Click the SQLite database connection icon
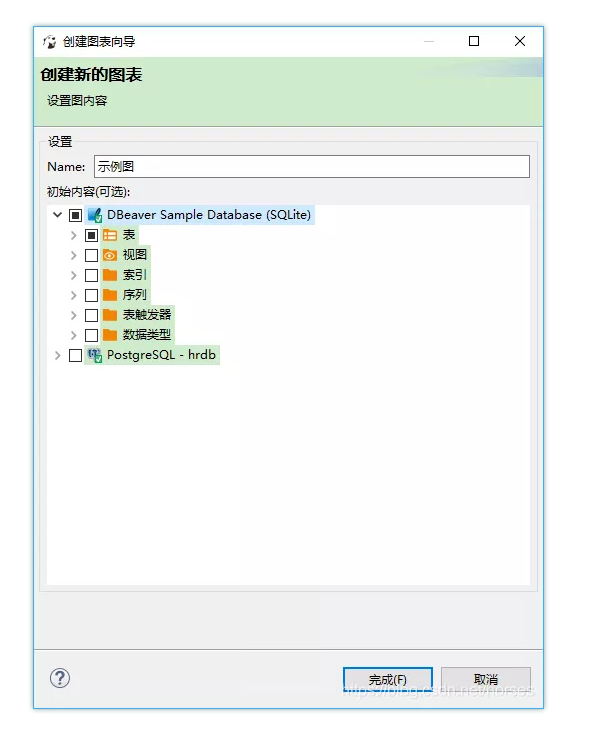The image size is (589, 733). pyautogui.click(x=95, y=215)
